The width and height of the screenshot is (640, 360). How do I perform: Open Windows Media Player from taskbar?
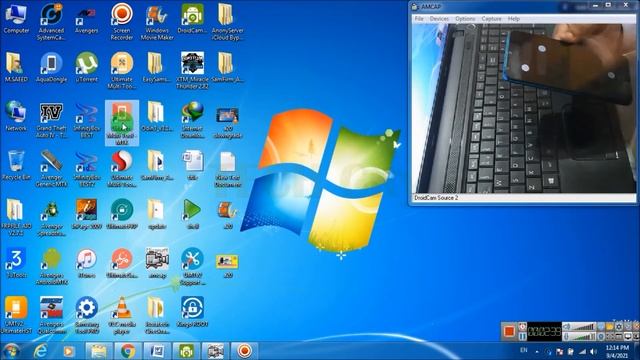tap(69, 351)
